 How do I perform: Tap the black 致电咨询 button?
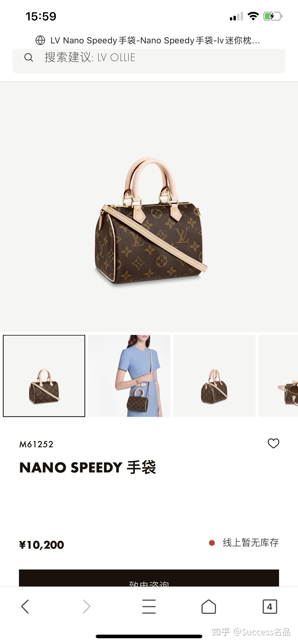(x=149, y=578)
